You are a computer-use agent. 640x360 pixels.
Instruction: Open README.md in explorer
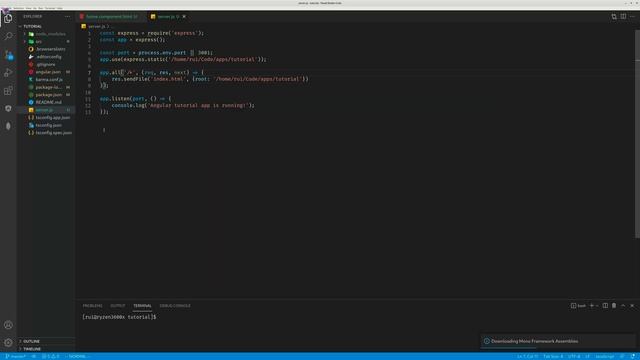click(x=47, y=102)
